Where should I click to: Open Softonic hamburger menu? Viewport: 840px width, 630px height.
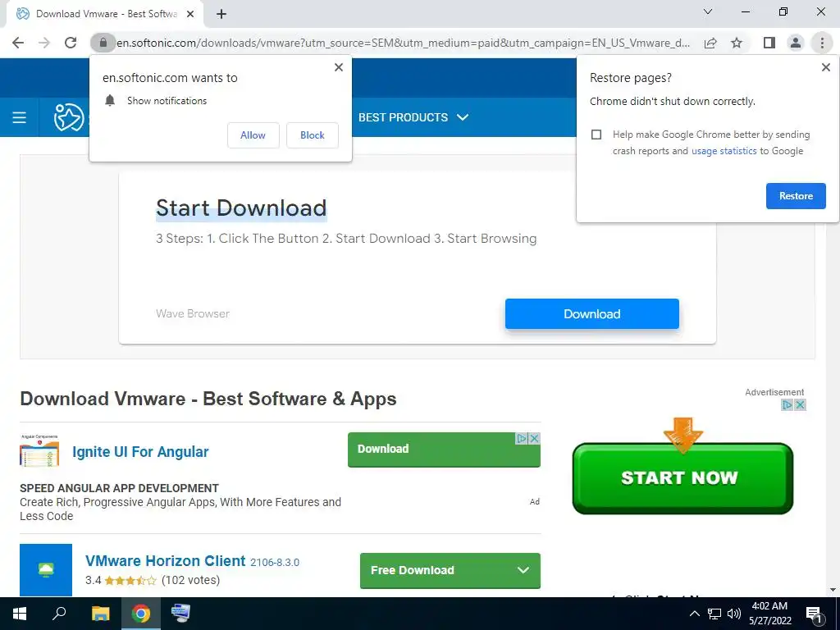pos(20,117)
